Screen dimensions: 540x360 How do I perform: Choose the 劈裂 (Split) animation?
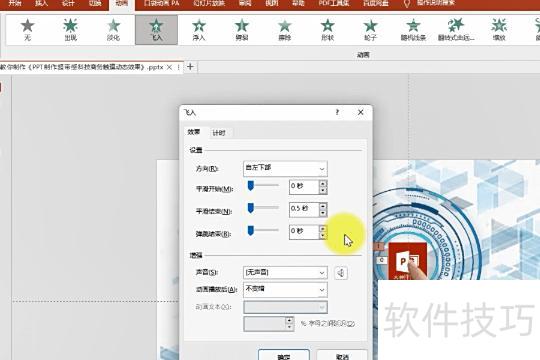point(242,30)
